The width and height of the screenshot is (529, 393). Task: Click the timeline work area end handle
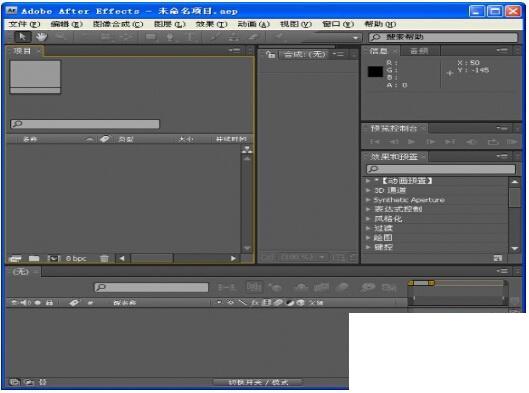click(431, 283)
